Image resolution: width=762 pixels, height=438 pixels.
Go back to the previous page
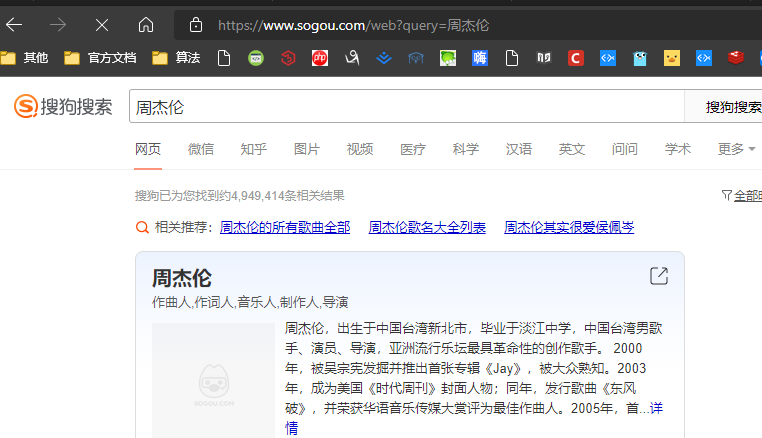[x=14, y=24]
